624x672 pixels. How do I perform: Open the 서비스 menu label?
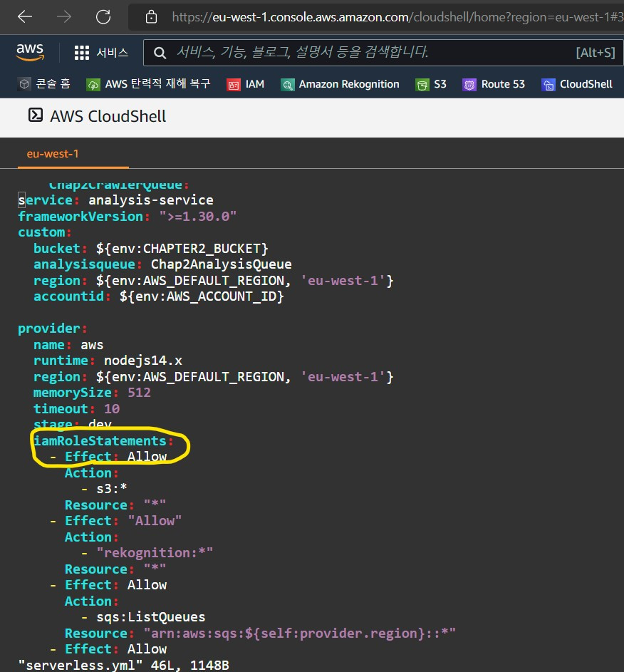[113, 53]
